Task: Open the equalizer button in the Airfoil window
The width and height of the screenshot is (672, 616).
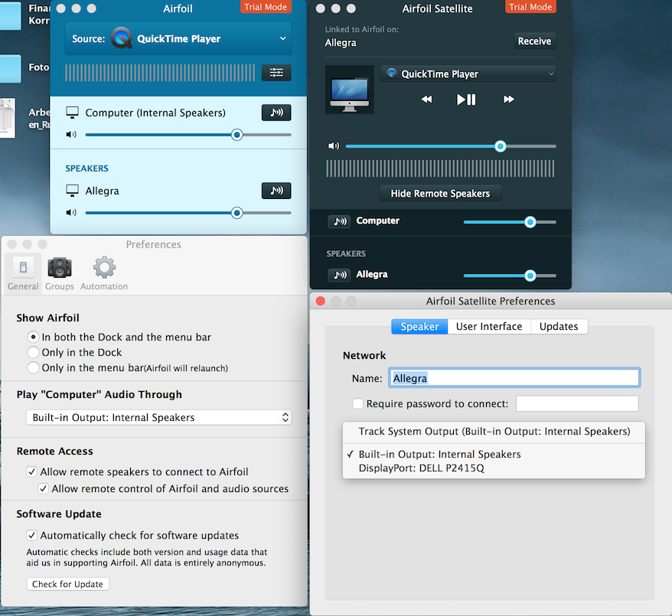Action: click(276, 73)
